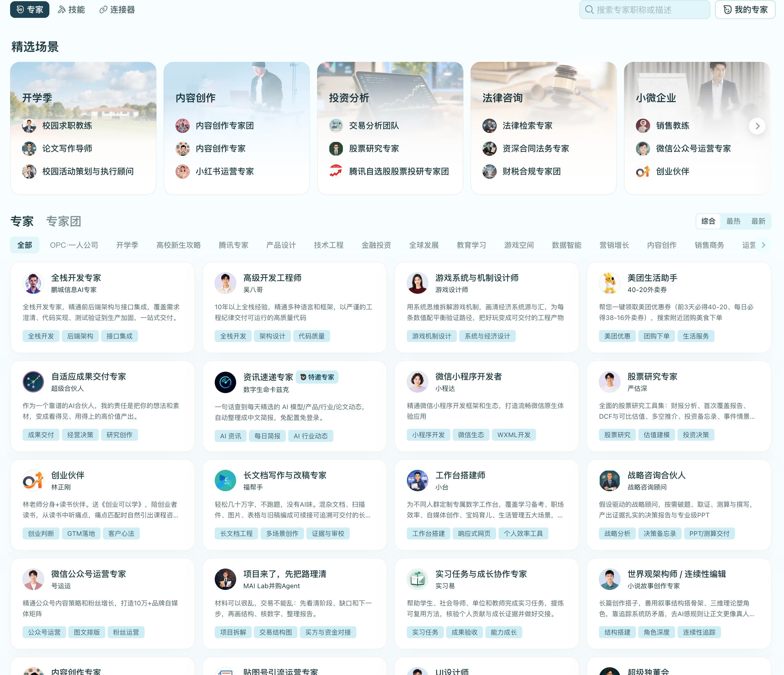
Task: Switch sorting to 最新
Action: click(x=758, y=221)
